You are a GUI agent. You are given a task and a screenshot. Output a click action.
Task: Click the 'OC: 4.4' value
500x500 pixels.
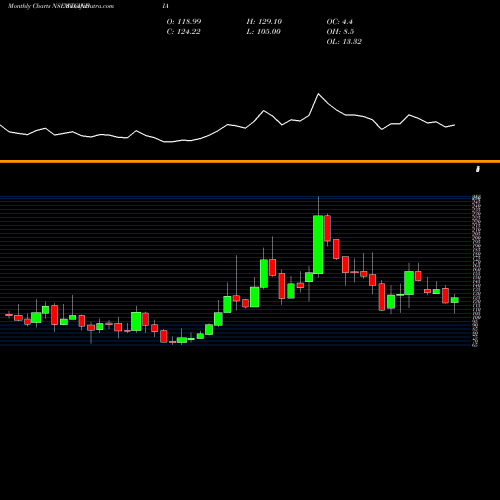(x=339, y=22)
